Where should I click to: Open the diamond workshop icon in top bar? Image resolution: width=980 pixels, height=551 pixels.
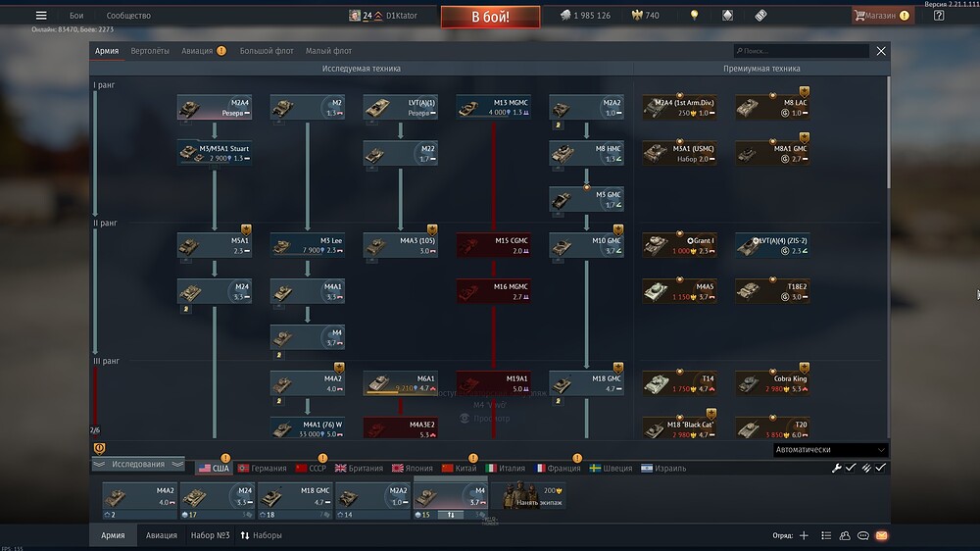(x=727, y=16)
